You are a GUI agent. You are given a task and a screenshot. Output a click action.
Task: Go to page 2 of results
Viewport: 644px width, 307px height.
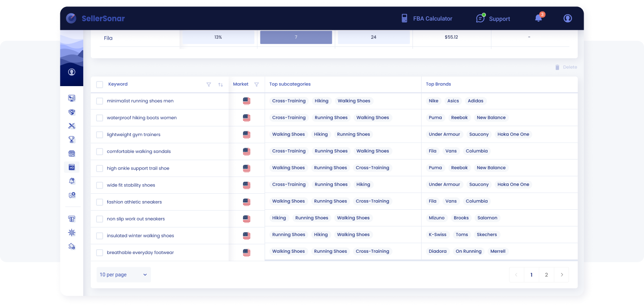pyautogui.click(x=546, y=275)
